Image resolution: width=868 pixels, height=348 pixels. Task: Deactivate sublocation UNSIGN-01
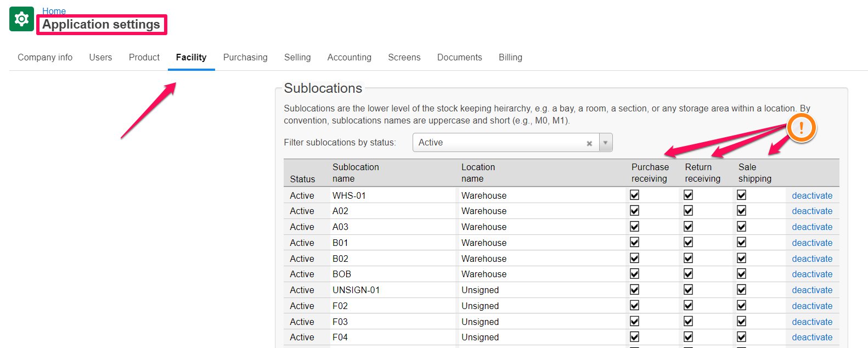812,290
